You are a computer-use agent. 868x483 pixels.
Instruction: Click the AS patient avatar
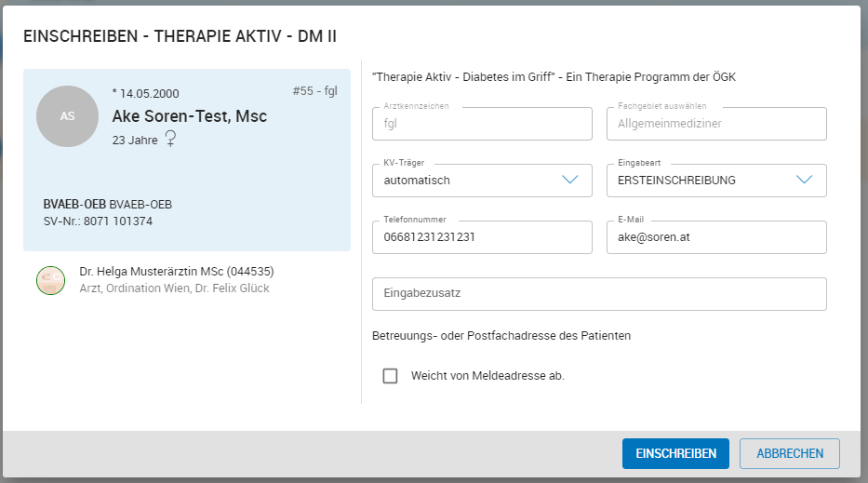(x=68, y=116)
